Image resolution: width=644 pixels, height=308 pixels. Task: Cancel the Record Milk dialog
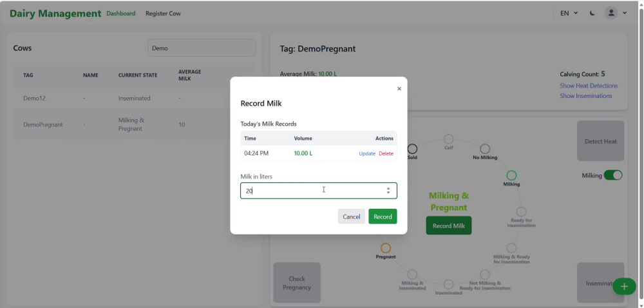[x=352, y=217]
